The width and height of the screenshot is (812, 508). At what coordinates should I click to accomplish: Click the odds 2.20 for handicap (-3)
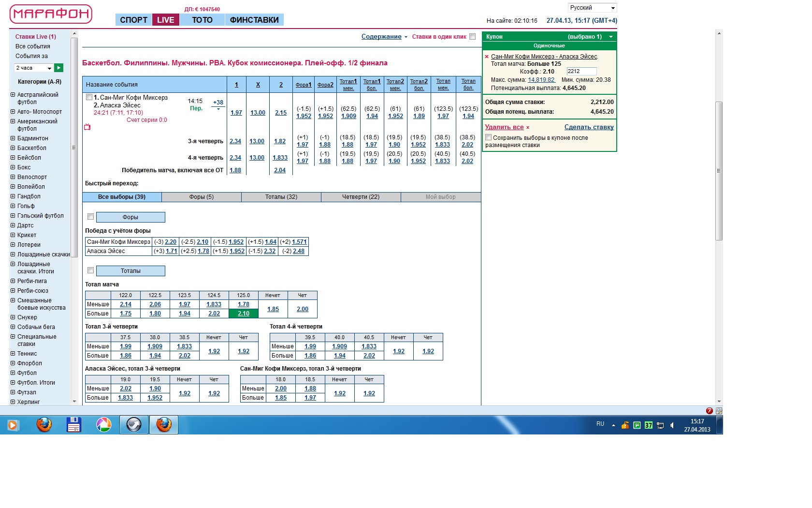pyautogui.click(x=171, y=242)
